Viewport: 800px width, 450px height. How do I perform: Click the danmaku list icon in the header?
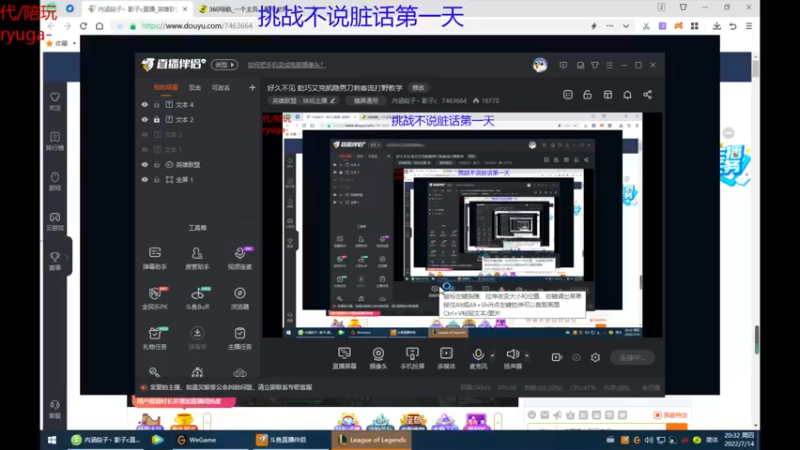(568, 94)
